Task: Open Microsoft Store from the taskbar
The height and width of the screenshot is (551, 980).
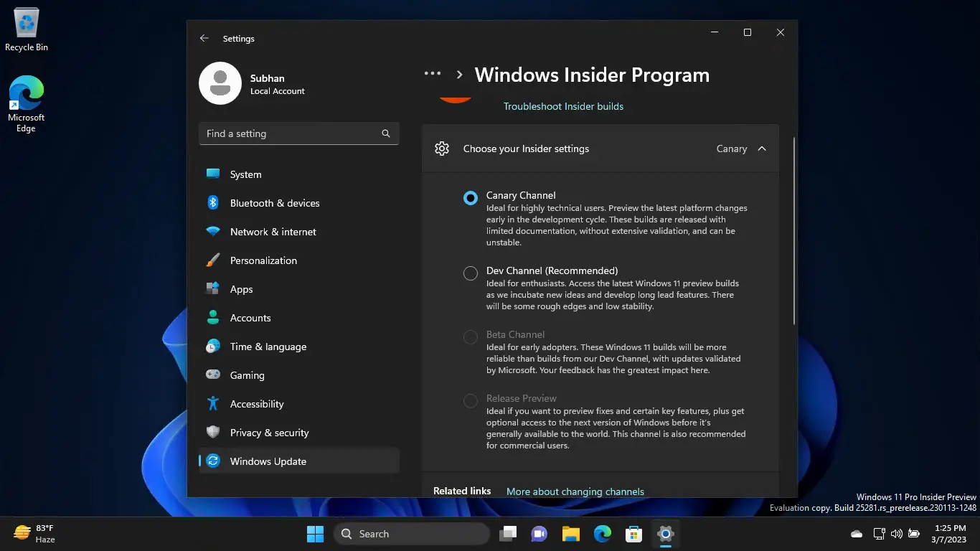Action: point(633,534)
